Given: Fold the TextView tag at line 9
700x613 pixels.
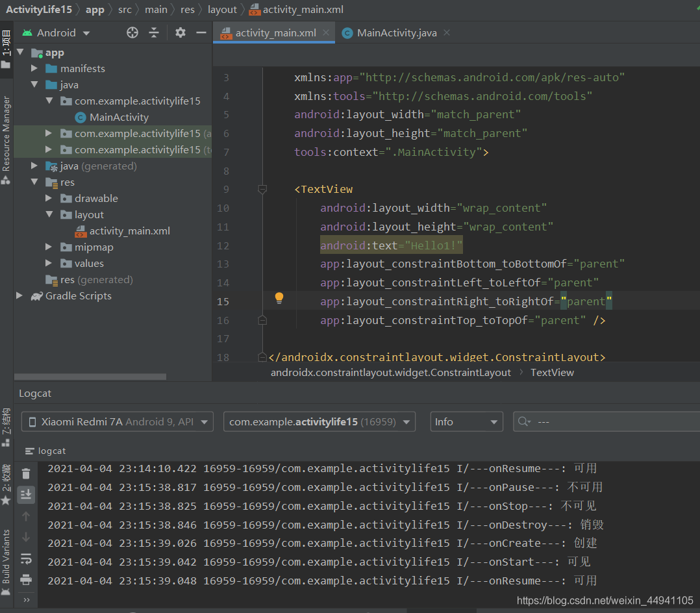Looking at the screenshot, I should (262, 190).
